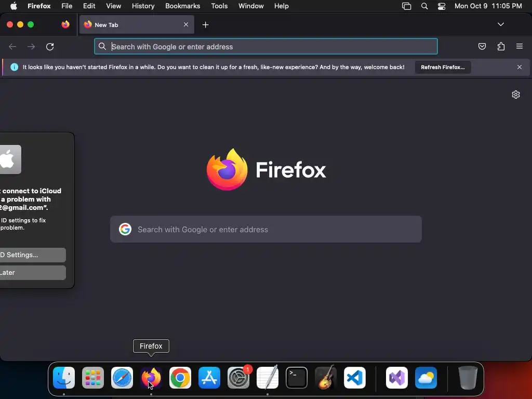Screen dimensions: 532x399
Task: Open the View menu
Action: [x=113, y=6]
